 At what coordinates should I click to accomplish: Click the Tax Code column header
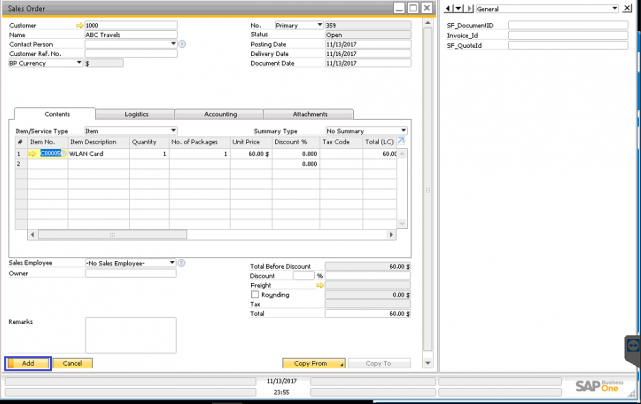341,142
